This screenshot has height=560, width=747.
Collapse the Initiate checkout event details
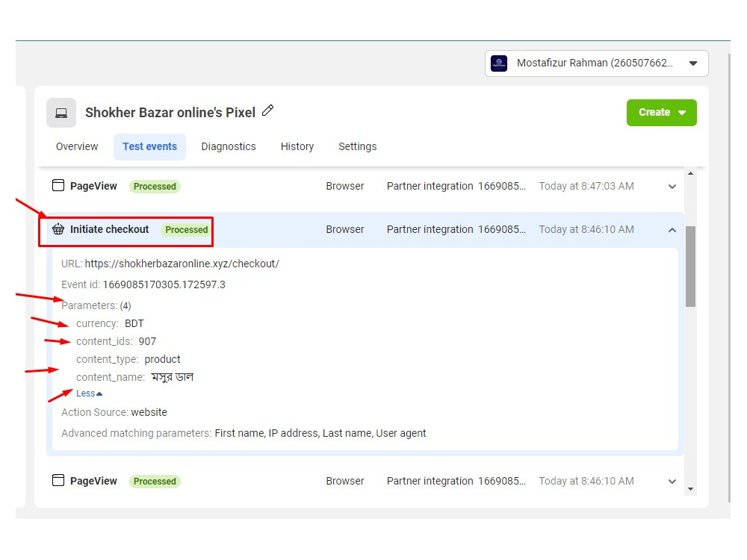672,230
